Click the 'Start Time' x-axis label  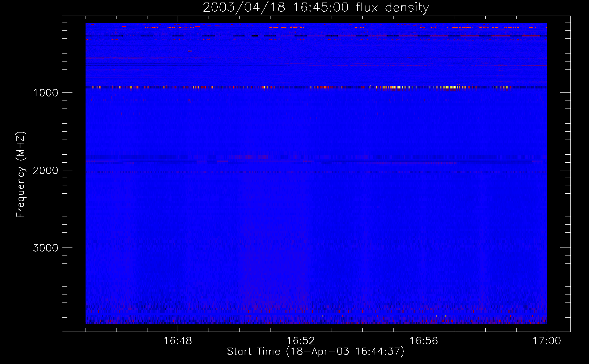point(316,352)
